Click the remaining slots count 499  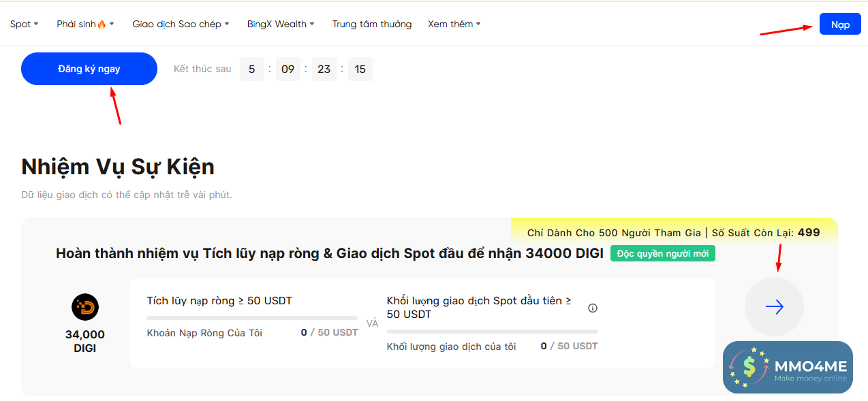click(809, 232)
